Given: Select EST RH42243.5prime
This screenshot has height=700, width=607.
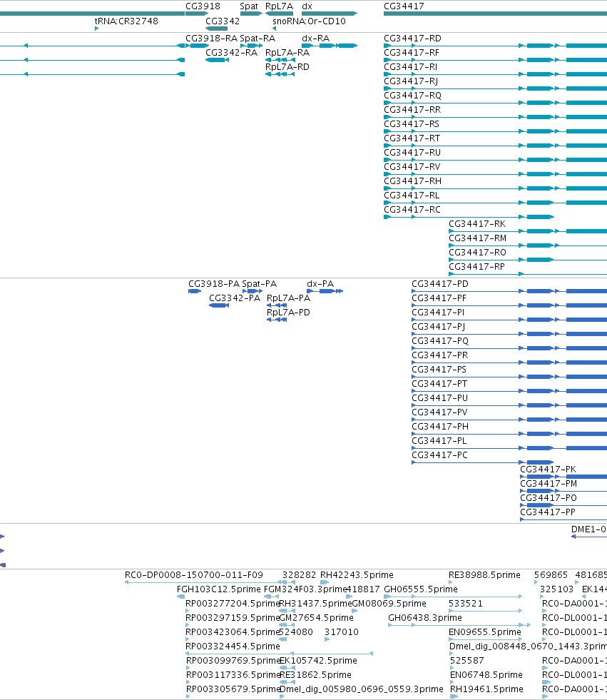Looking at the screenshot, I should click(357, 575).
